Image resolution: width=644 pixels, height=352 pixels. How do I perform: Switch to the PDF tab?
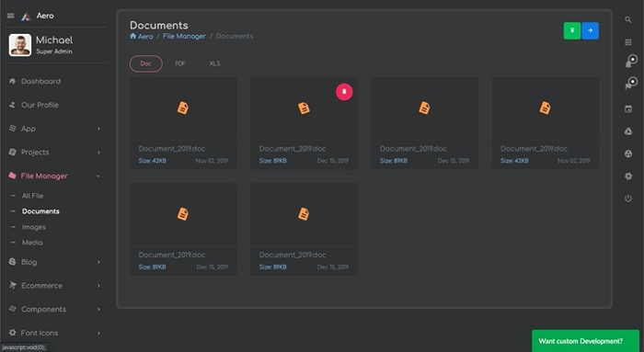[180, 63]
